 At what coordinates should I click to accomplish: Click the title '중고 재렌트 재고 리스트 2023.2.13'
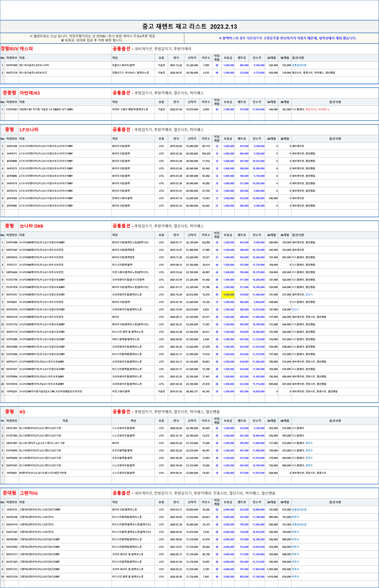pyautogui.click(x=189, y=26)
